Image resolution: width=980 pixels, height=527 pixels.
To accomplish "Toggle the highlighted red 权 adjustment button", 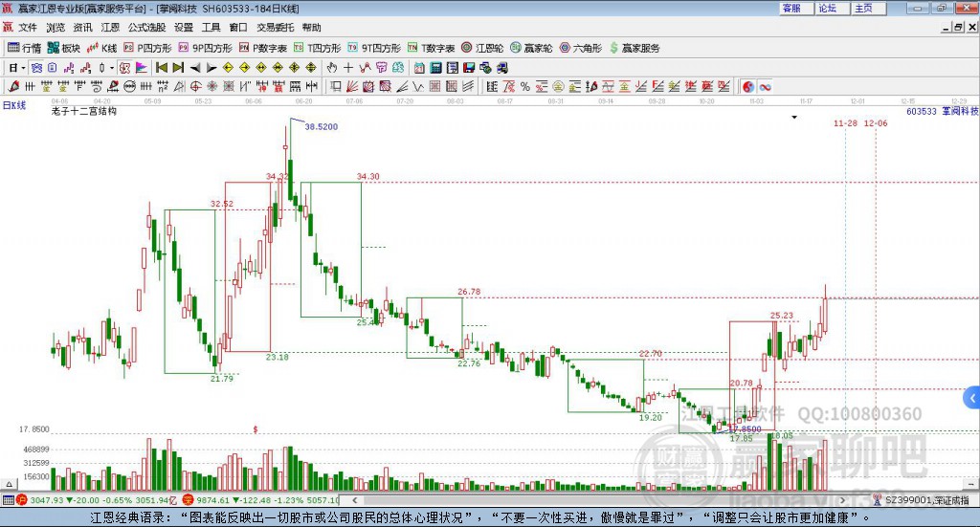I will point(124,68).
